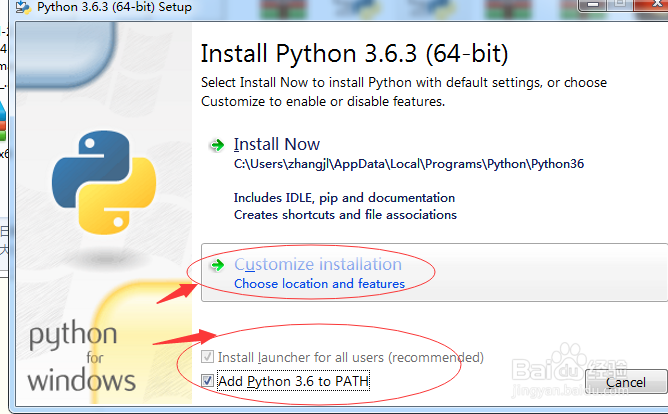Click the install path C:\Users\zhangjl\AppData text
The image size is (668, 414).
[409, 164]
